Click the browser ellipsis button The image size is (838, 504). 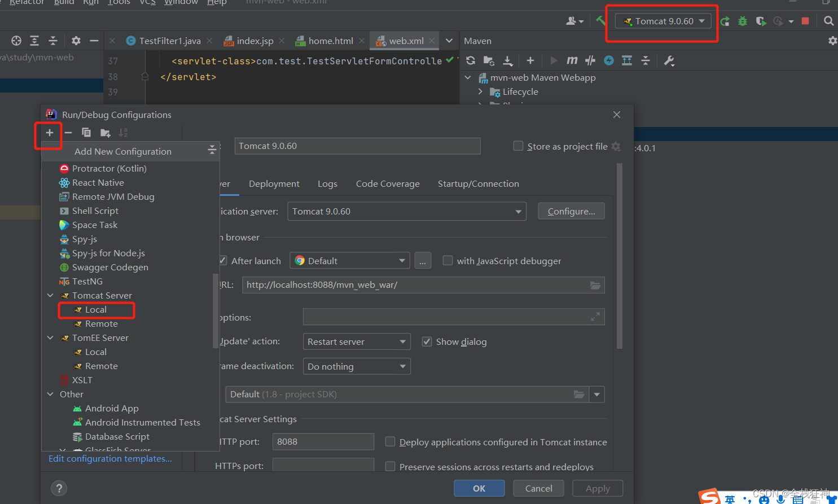[423, 261]
